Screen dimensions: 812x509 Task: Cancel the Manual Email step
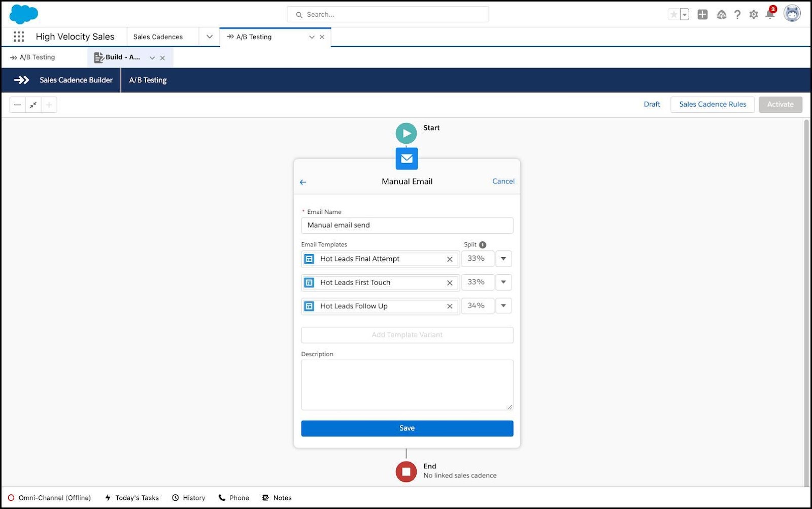click(503, 181)
